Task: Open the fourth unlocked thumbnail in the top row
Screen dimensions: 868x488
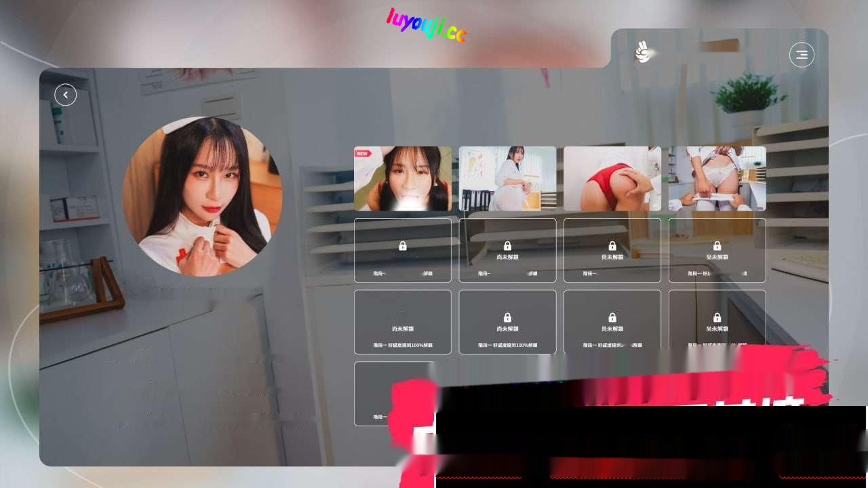Action: (717, 178)
